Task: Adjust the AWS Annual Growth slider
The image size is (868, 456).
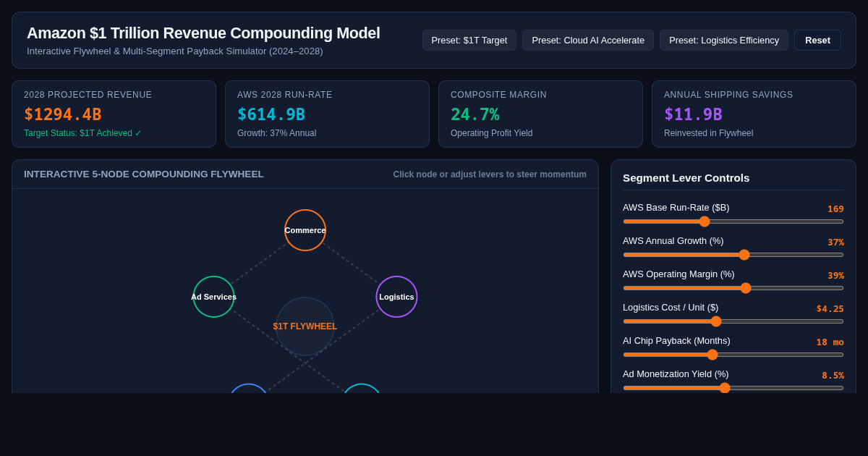Action: [733, 255]
